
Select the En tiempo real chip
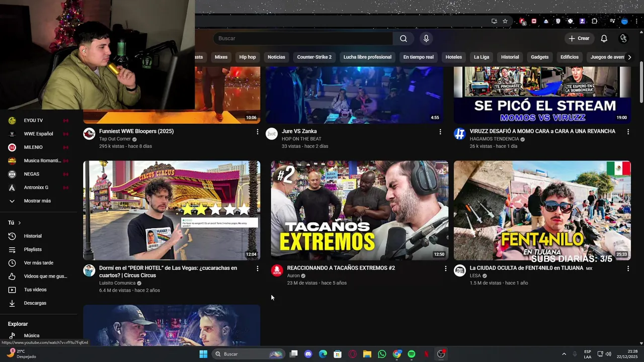[418, 57]
